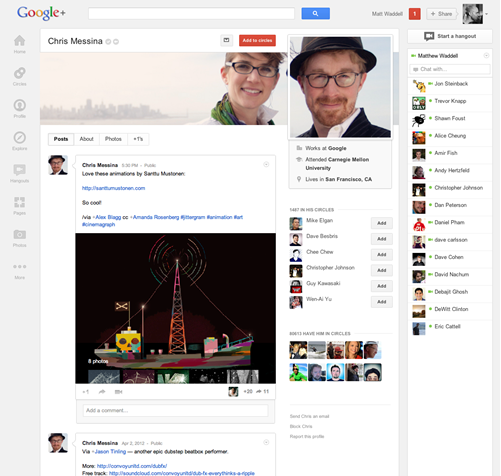Viewport: 501px width, 476px height.
Task: Open options dropdown on the Apr 2 post
Action: (x=266, y=442)
